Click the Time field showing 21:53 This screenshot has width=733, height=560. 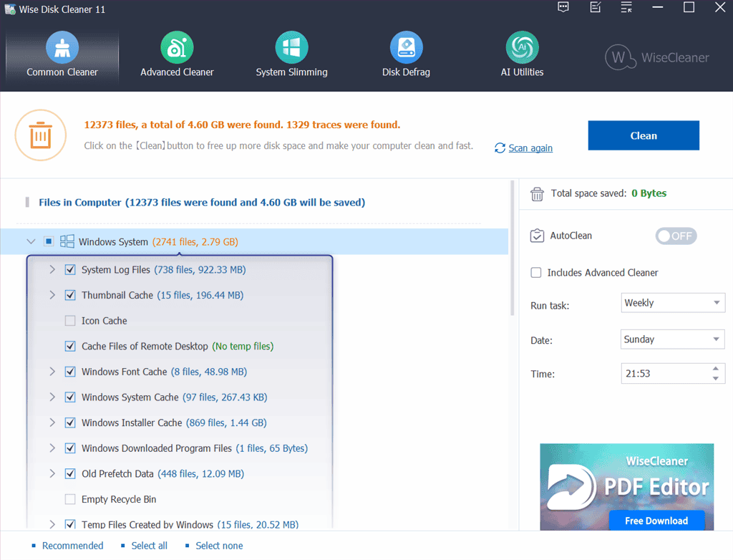tap(662, 374)
